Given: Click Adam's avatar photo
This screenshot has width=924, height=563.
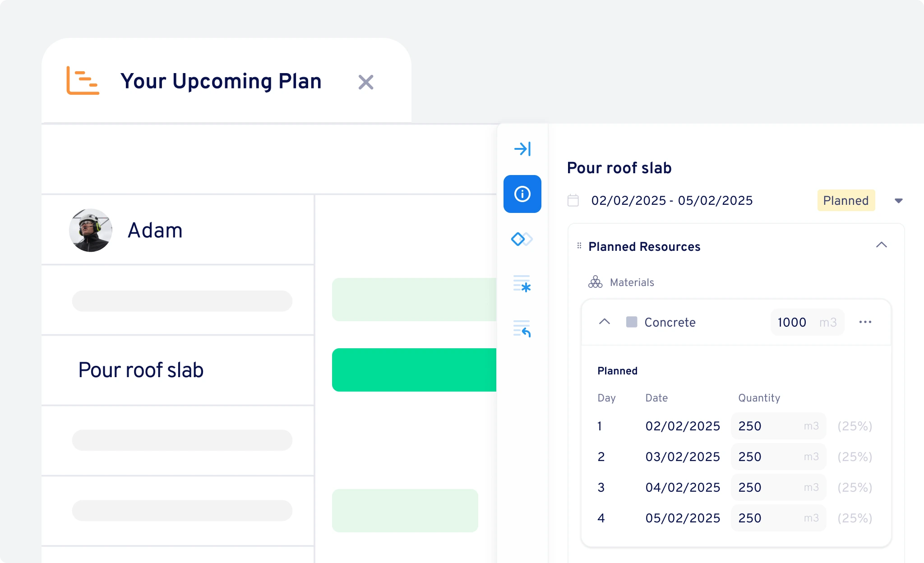Looking at the screenshot, I should [x=91, y=230].
